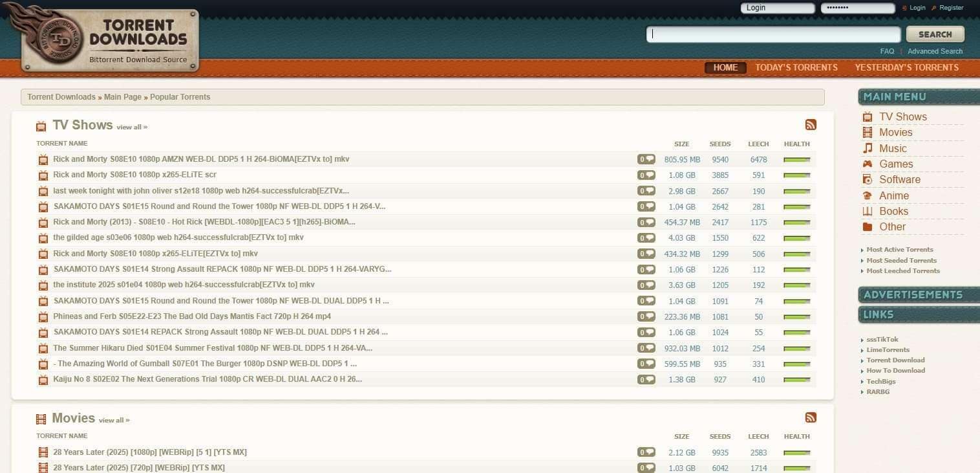
Task: Select Software in main menu
Action: point(900,179)
